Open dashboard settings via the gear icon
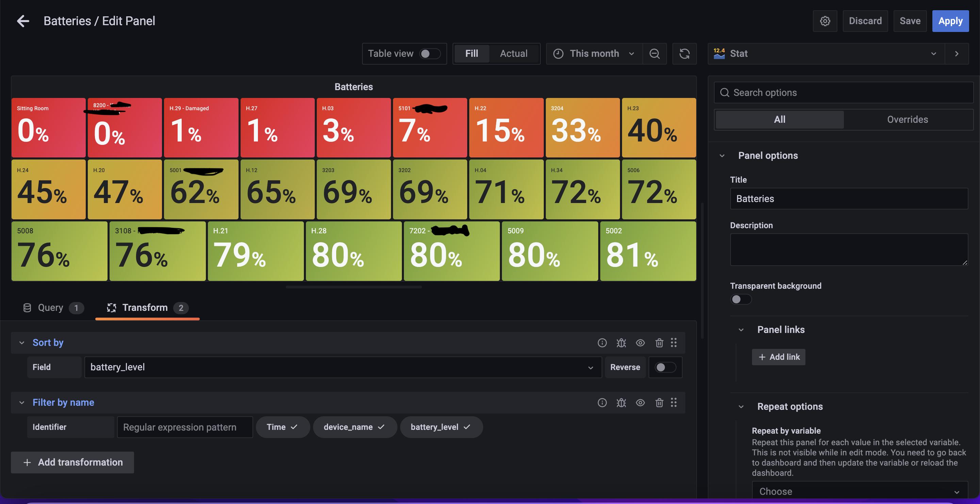Viewport: 980px width, 504px height. 825,21
